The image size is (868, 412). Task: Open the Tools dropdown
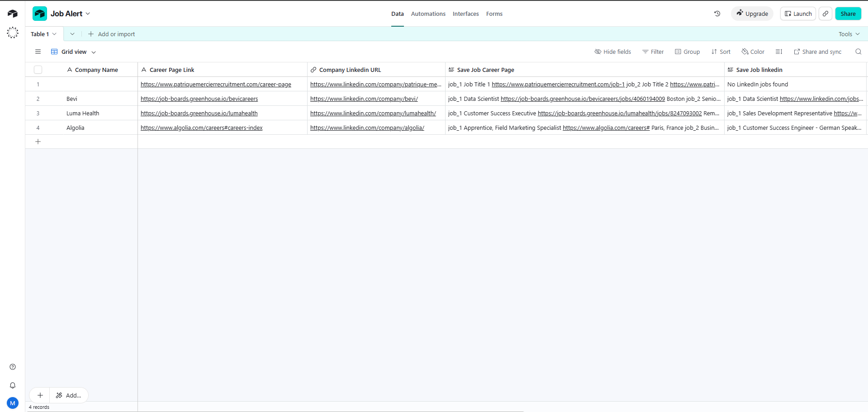pyautogui.click(x=849, y=33)
